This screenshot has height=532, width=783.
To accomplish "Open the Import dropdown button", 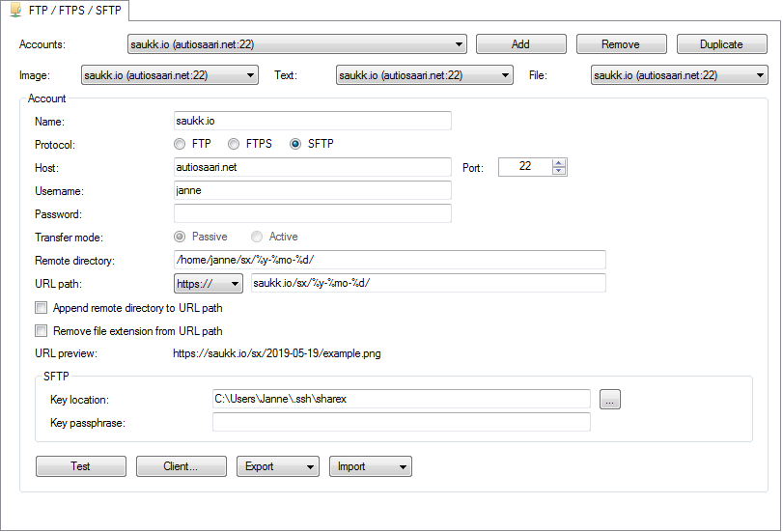I will point(371,466).
